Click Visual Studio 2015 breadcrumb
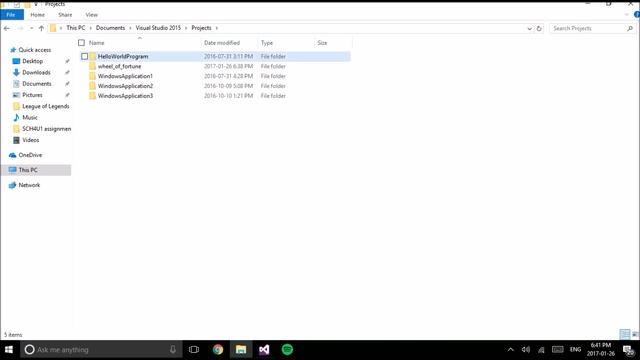Viewport: 640px width, 360px height. 158,28
